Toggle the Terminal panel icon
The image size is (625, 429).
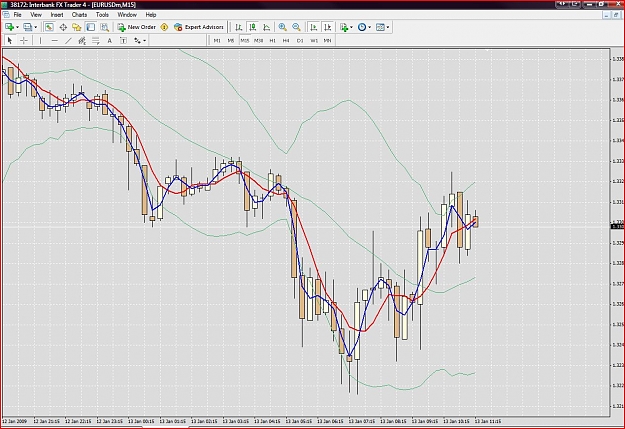click(x=90, y=27)
